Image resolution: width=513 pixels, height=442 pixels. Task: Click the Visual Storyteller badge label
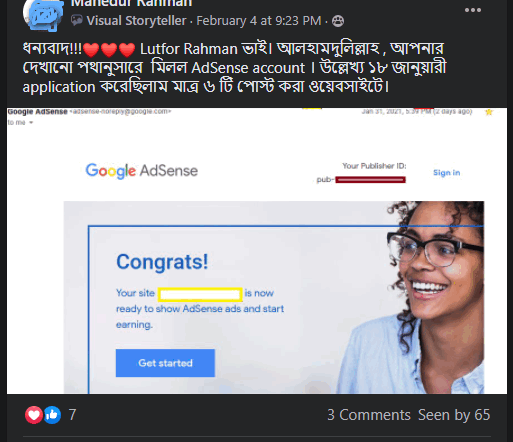136,21
